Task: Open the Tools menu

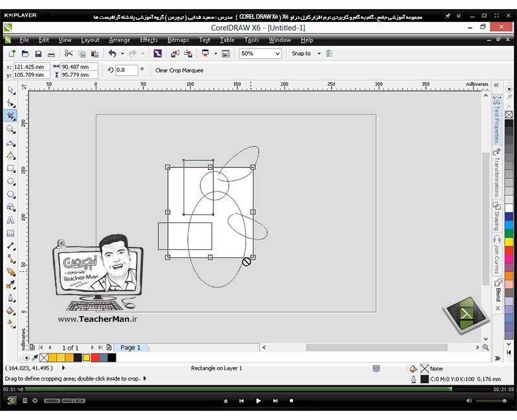Action: pos(251,40)
